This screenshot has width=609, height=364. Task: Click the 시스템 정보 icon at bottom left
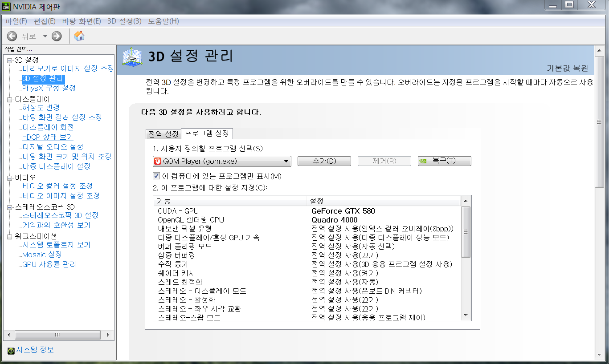11,351
